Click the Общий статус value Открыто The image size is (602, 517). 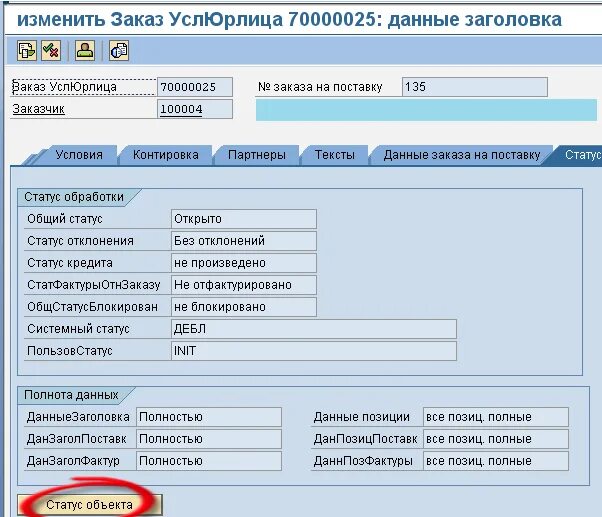(x=243, y=219)
